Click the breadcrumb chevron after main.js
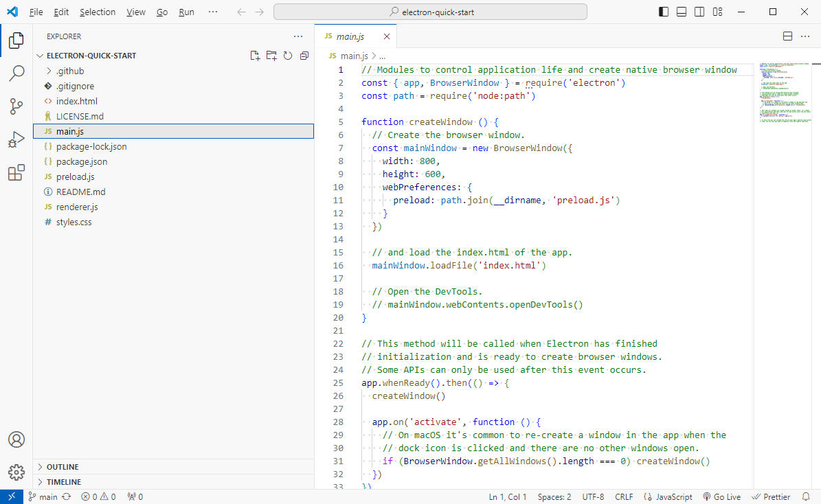Viewport: 821px width, 504px height. click(x=374, y=56)
